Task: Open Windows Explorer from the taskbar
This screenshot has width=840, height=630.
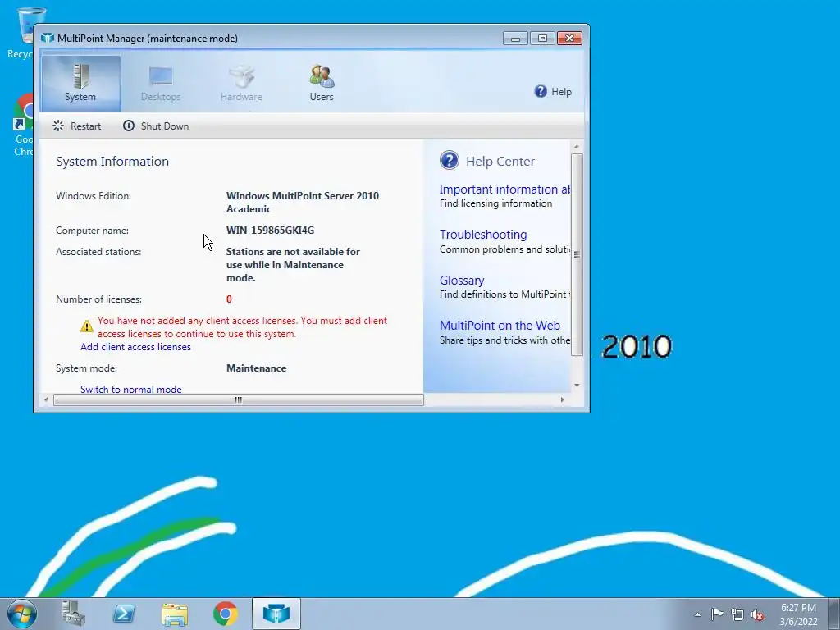Action: coord(175,614)
